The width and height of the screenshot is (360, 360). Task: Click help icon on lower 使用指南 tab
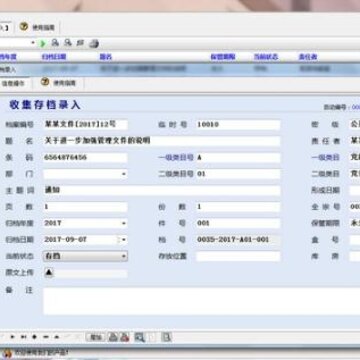click(x=45, y=82)
